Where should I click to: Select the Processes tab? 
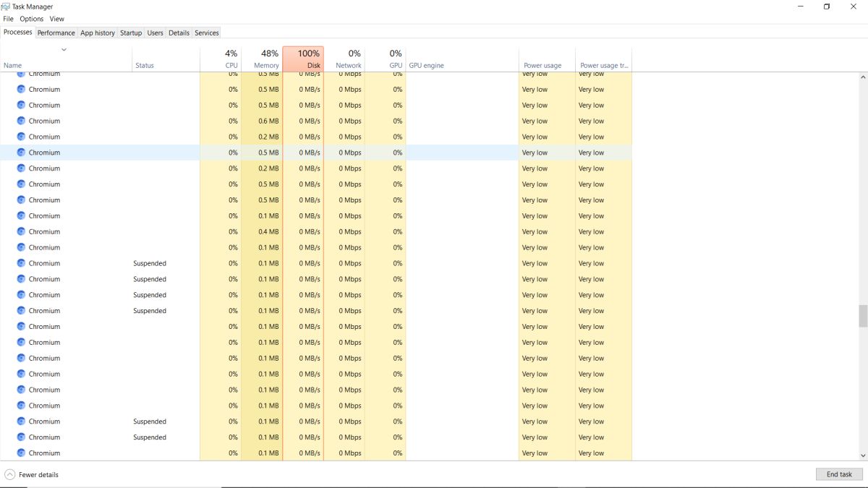point(18,32)
